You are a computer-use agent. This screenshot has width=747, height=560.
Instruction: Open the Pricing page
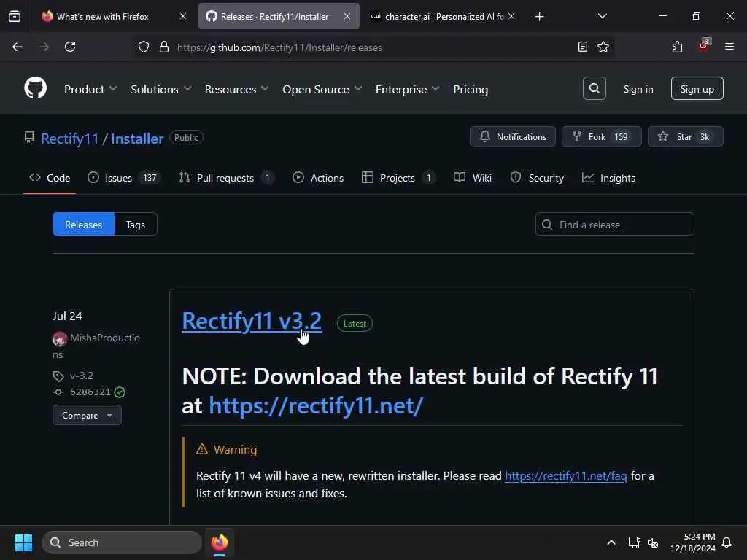(x=471, y=89)
